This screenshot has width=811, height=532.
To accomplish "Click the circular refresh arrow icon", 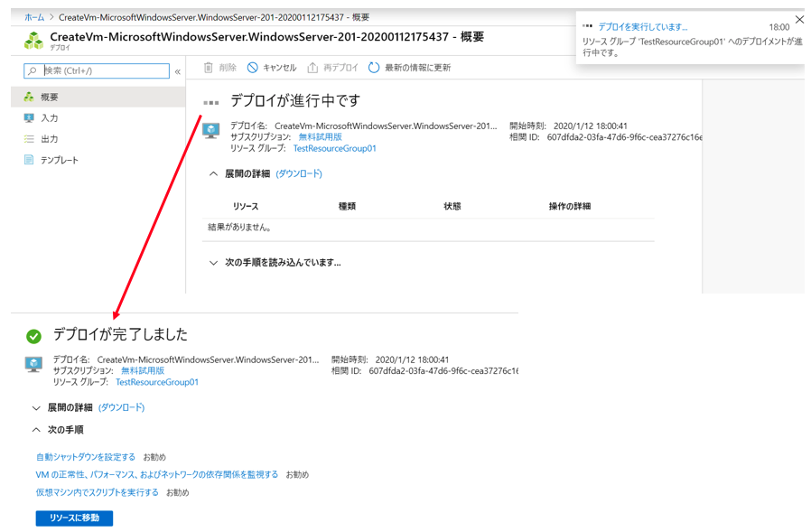I will point(373,67).
